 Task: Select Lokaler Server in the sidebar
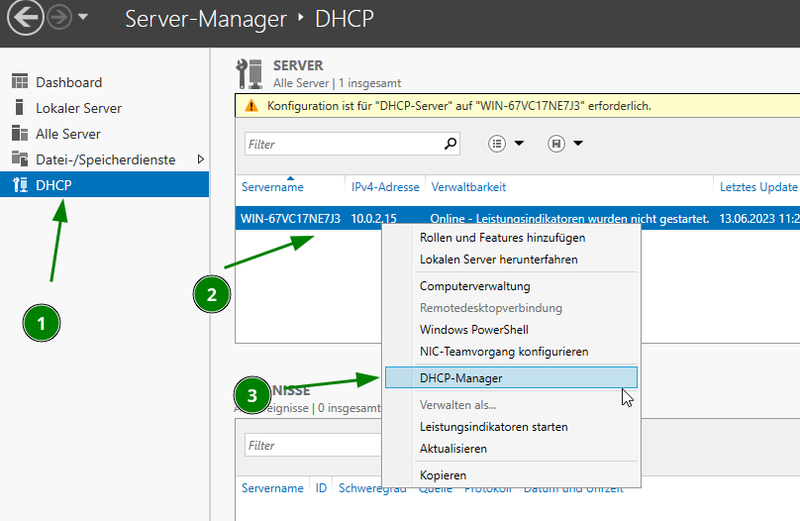click(x=78, y=108)
